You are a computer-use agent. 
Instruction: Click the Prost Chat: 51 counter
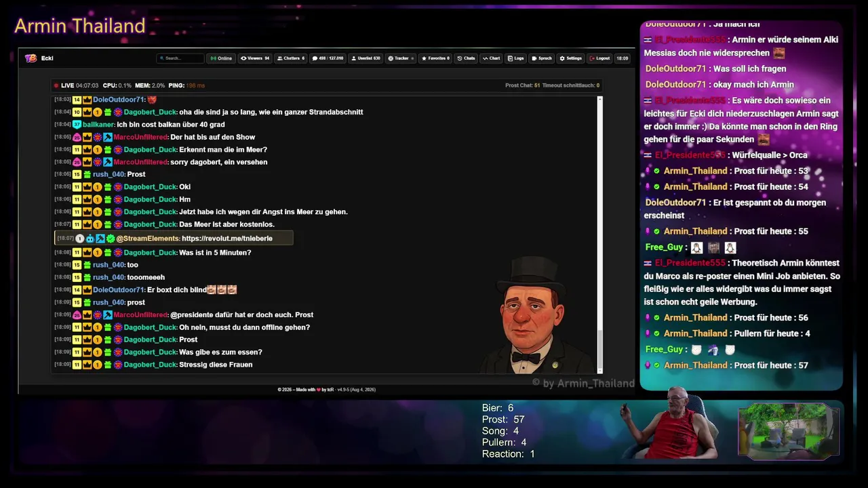522,86
